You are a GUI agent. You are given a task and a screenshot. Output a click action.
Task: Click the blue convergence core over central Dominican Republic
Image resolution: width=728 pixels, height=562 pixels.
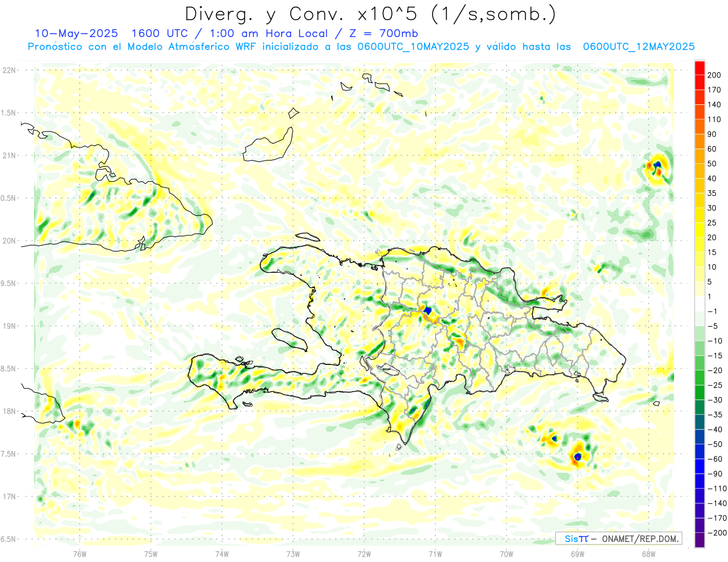(428, 310)
